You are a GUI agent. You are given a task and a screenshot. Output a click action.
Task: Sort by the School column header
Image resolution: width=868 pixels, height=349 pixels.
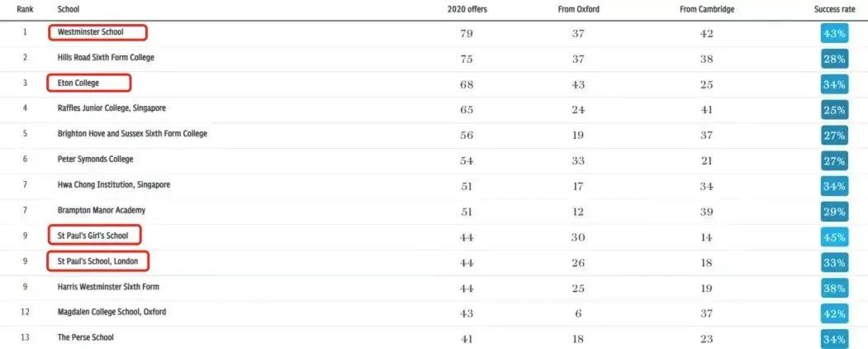click(x=68, y=9)
